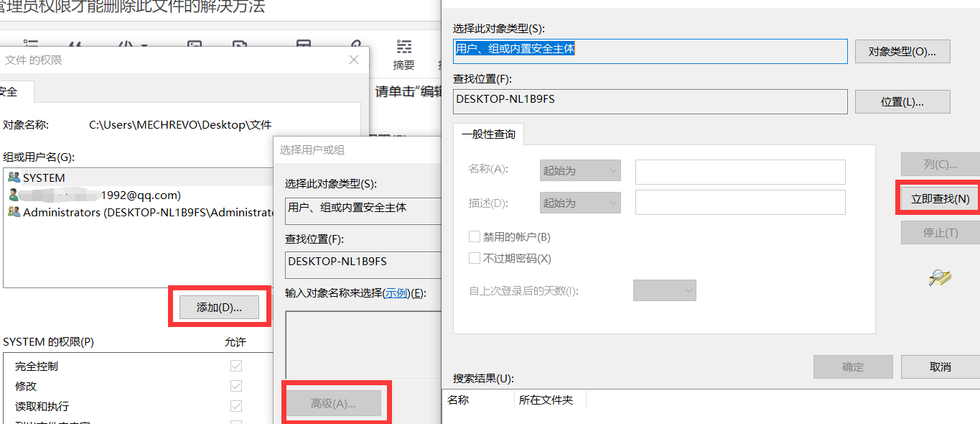Click the 查找位置 DESKTOP-NL1B9FS input field
980x424 pixels.
pyautogui.click(x=646, y=101)
